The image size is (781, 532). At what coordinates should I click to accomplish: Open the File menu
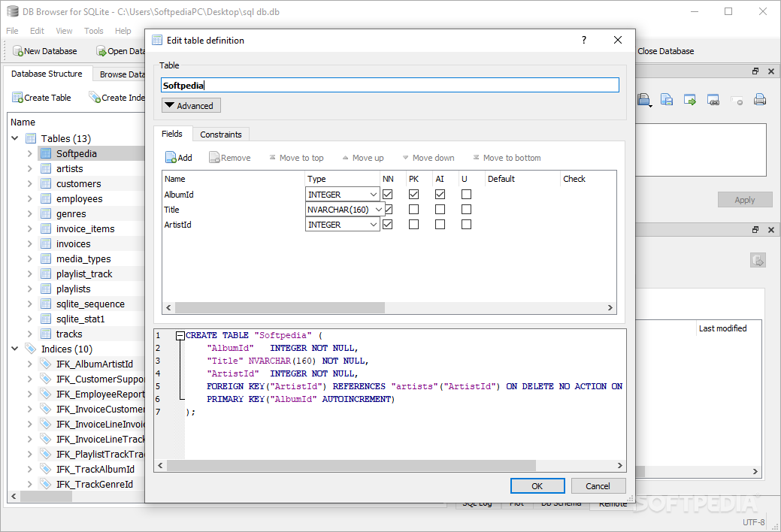coord(12,31)
